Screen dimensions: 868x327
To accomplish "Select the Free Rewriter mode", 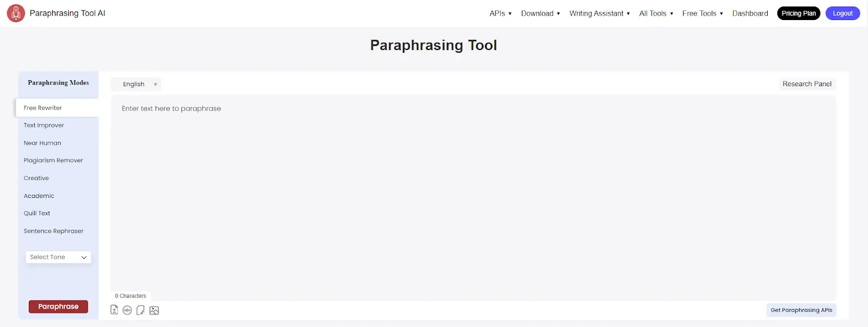I will pyautogui.click(x=57, y=107).
